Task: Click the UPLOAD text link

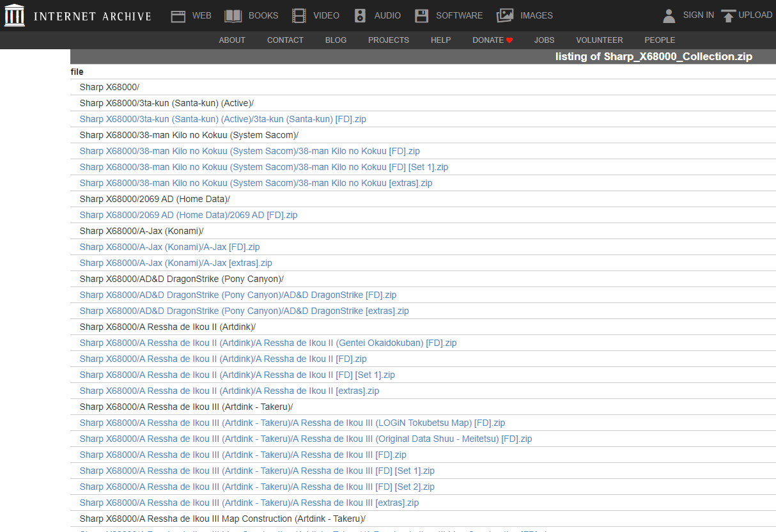Action: tap(756, 15)
